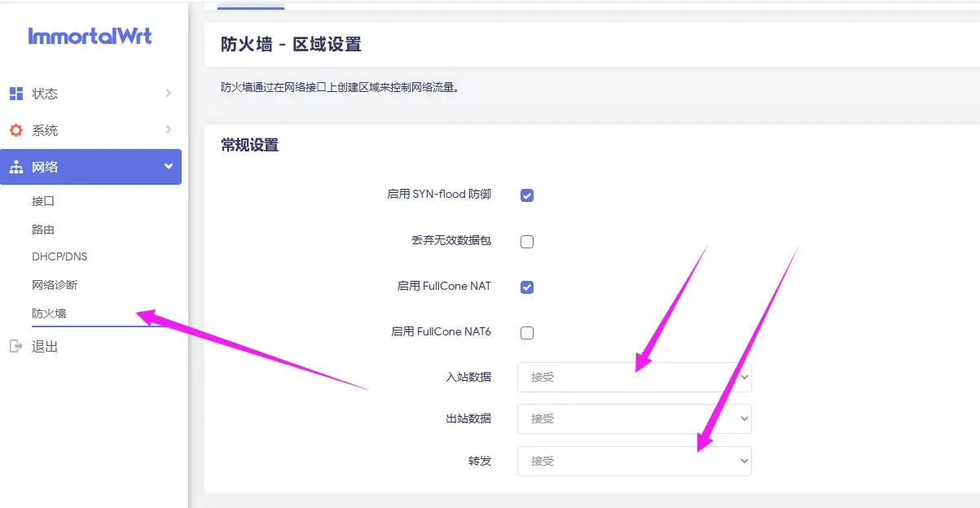Viewport: 980px width, 508px height.
Task: Click the 状态 status icon in sidebar
Action: pos(16,94)
